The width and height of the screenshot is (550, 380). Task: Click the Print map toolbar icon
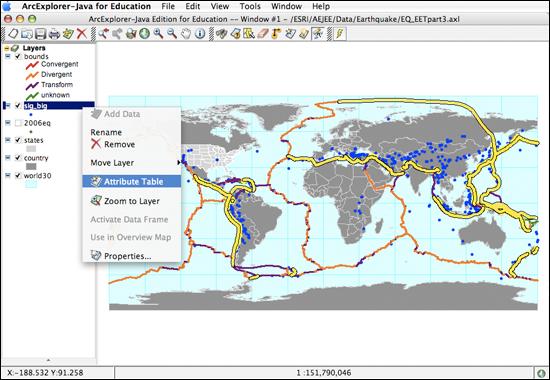click(x=54, y=34)
